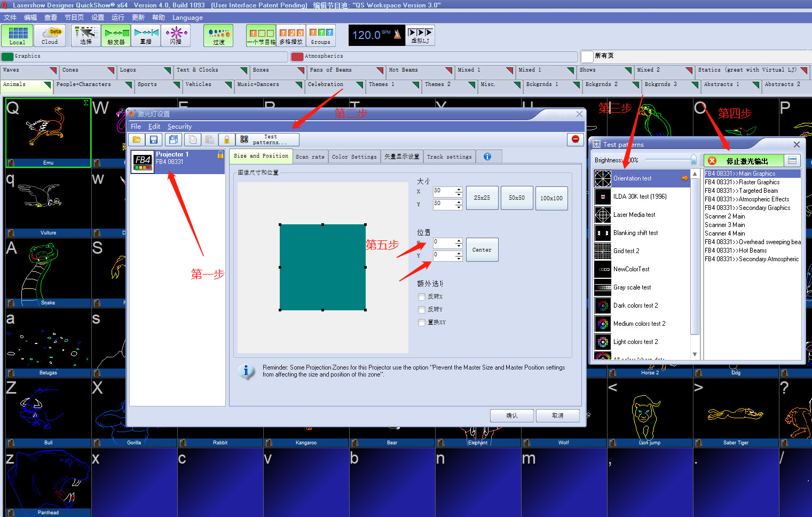Toggle the red Atmospherics category filter
Screen dimensions: 812x517
click(x=297, y=57)
